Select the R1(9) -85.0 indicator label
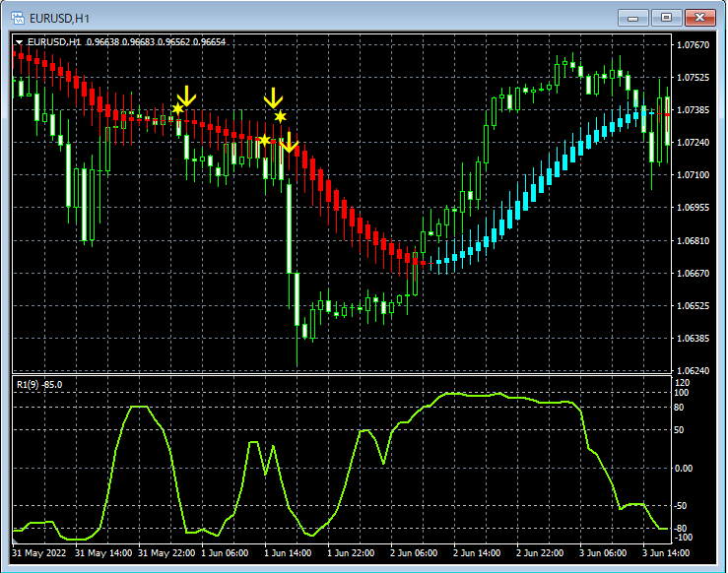728x573 pixels. click(39, 385)
